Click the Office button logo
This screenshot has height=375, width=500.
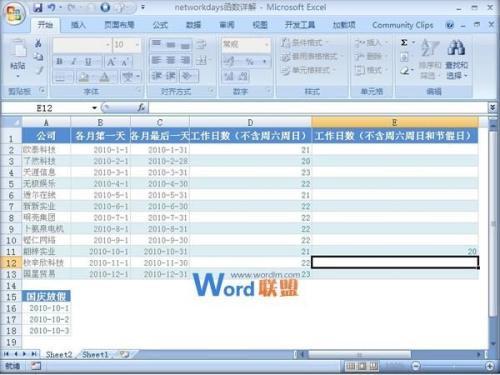14,13
